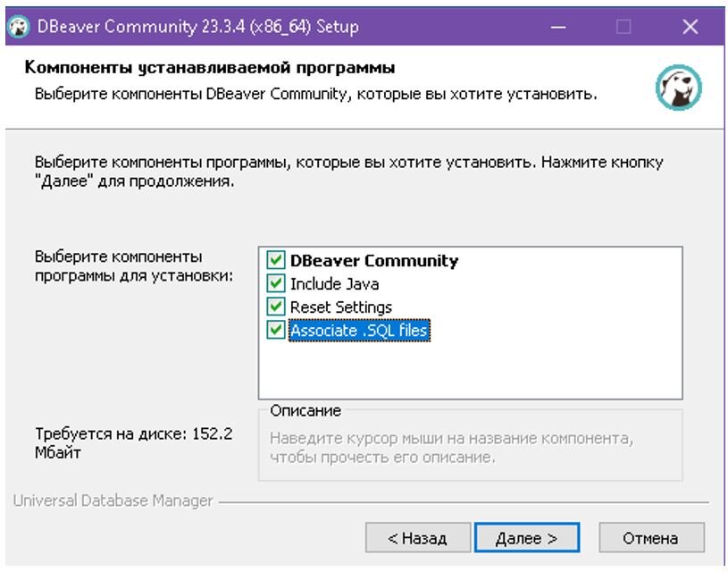Select the DBeaver Community component label
The width and height of the screenshot is (728, 572).
click(x=373, y=261)
